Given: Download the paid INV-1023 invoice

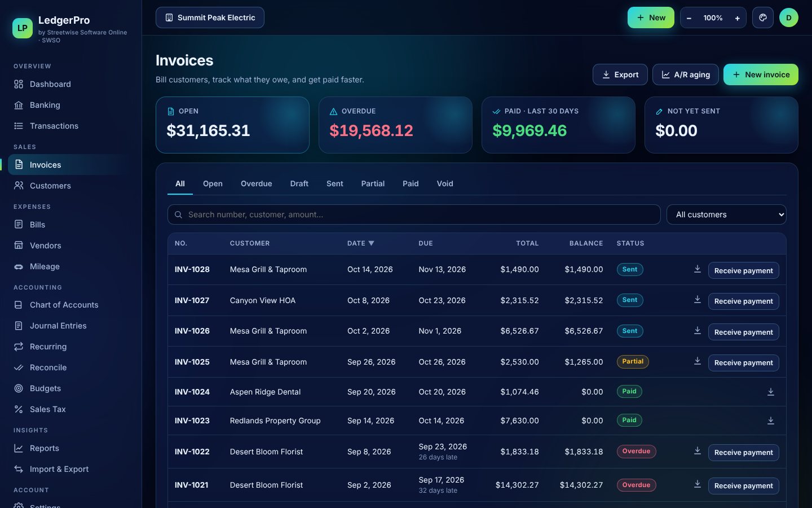Looking at the screenshot, I should (771, 421).
